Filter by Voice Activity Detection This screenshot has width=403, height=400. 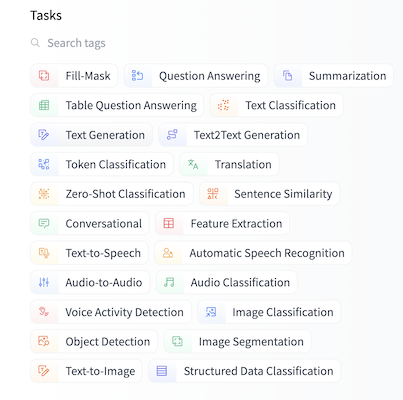coord(111,312)
